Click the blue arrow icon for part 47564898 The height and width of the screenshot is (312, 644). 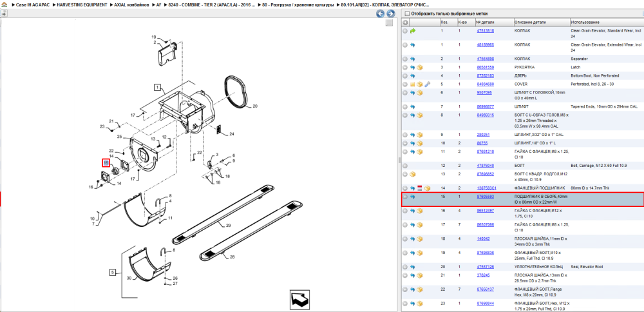pyautogui.click(x=413, y=59)
